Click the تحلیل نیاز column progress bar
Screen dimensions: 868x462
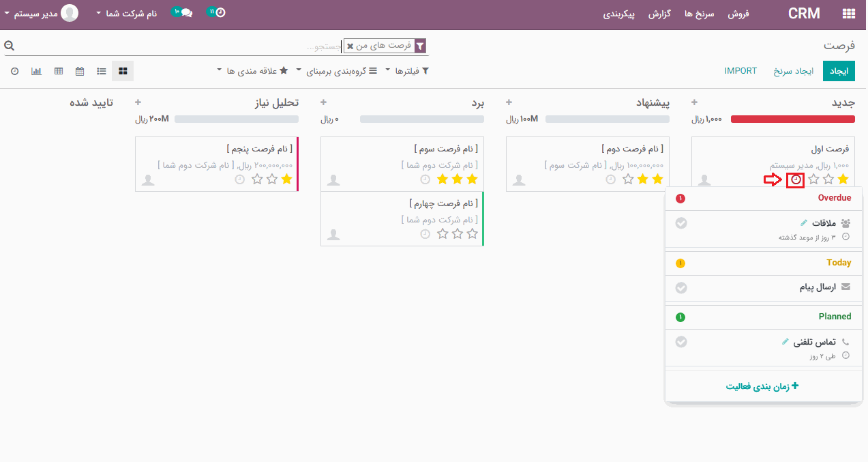[x=237, y=119]
